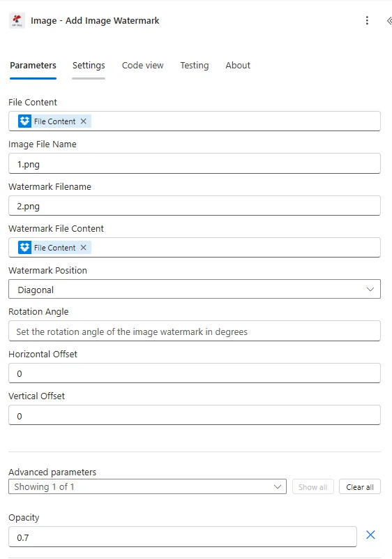Click the Image File Name field with 1.png
The height and width of the screenshot is (559, 392).
[x=195, y=163]
